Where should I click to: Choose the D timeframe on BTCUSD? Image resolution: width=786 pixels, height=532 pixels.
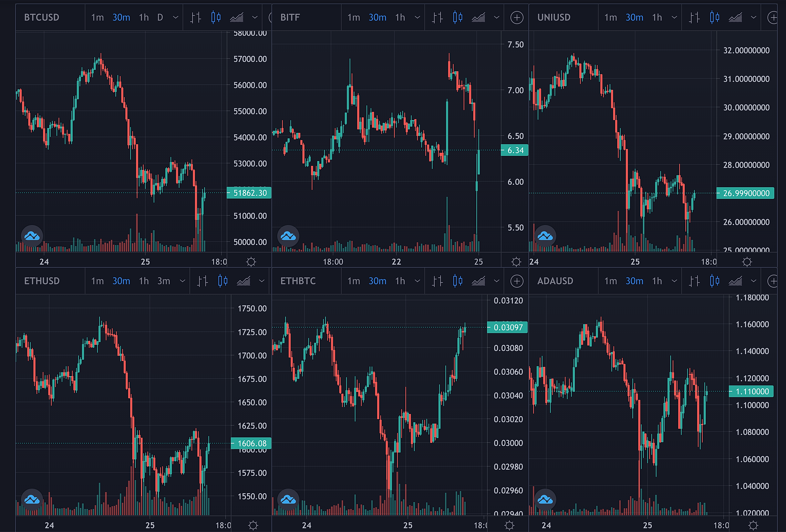pyautogui.click(x=160, y=17)
